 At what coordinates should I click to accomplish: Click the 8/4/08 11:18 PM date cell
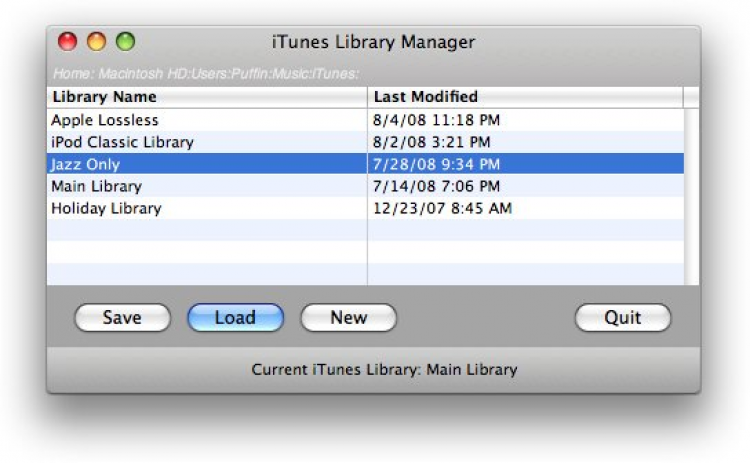[436, 120]
